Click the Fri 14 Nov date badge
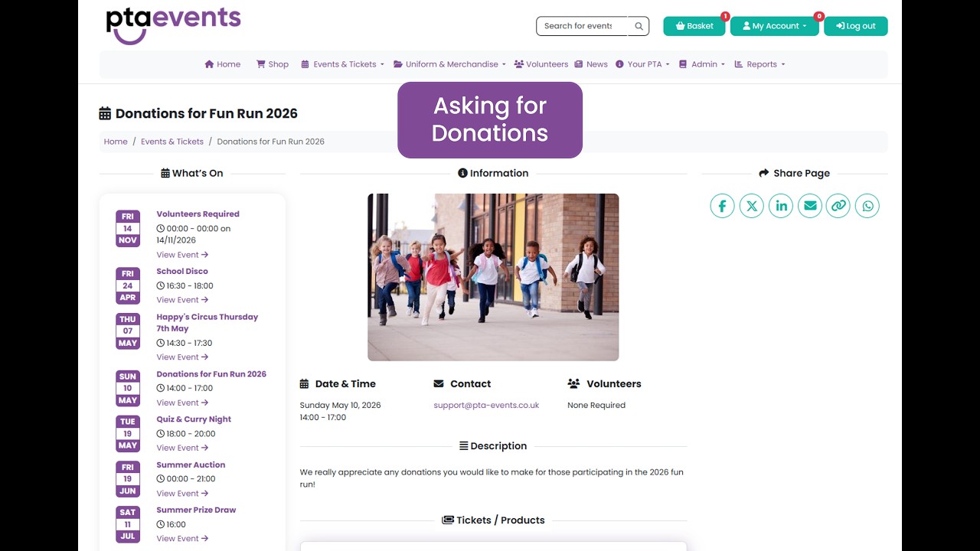The image size is (980, 551). [127, 228]
